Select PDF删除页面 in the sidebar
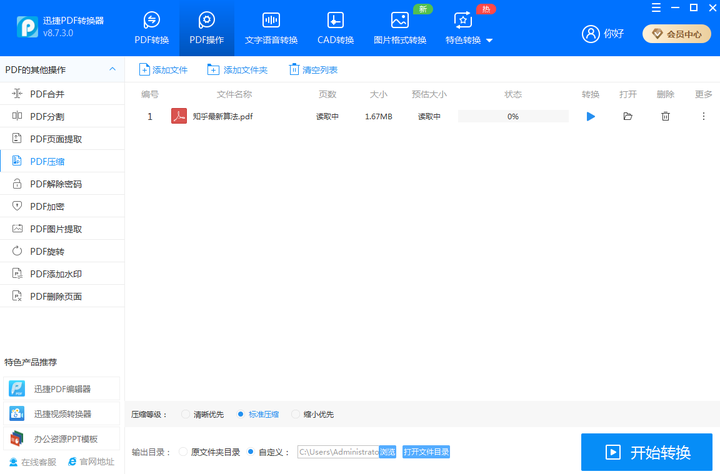Screen dimensions: 720x474 pyautogui.click(x=62, y=296)
